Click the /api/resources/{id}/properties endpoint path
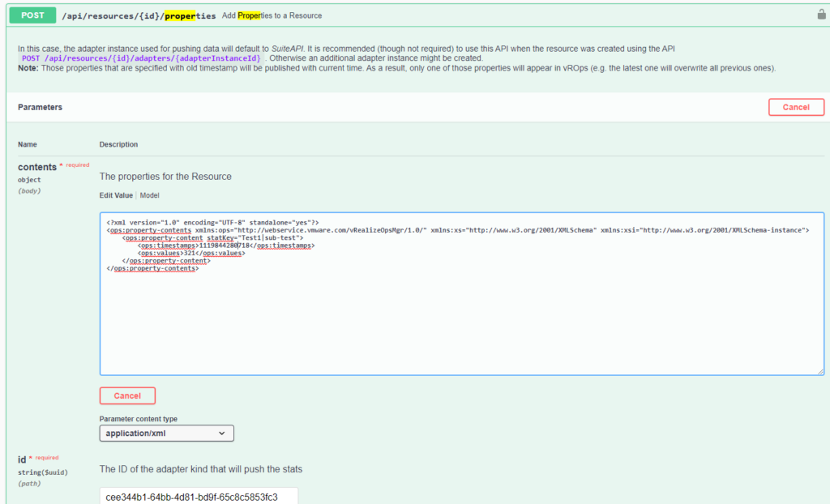This screenshot has height=504, width=830. [139, 15]
